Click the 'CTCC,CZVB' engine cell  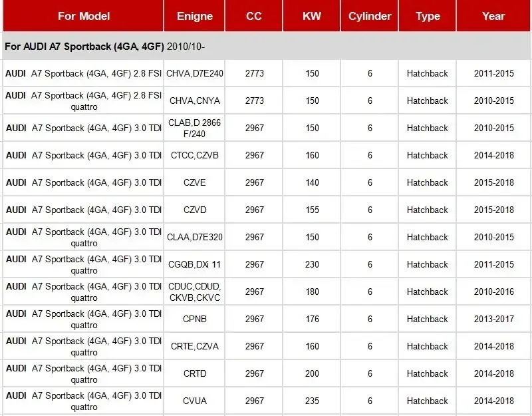coord(194,156)
